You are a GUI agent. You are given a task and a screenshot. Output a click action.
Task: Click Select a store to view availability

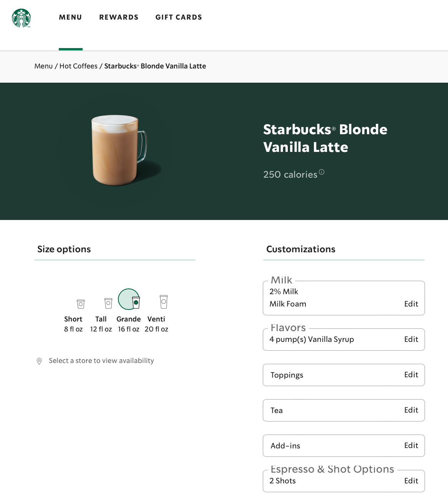pyautogui.click(x=101, y=361)
